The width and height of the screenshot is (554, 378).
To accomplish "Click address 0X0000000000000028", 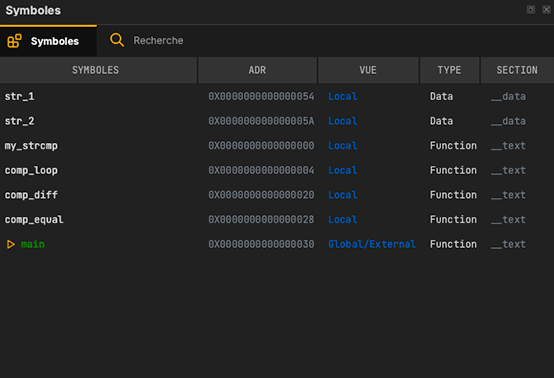I will coord(261,220).
